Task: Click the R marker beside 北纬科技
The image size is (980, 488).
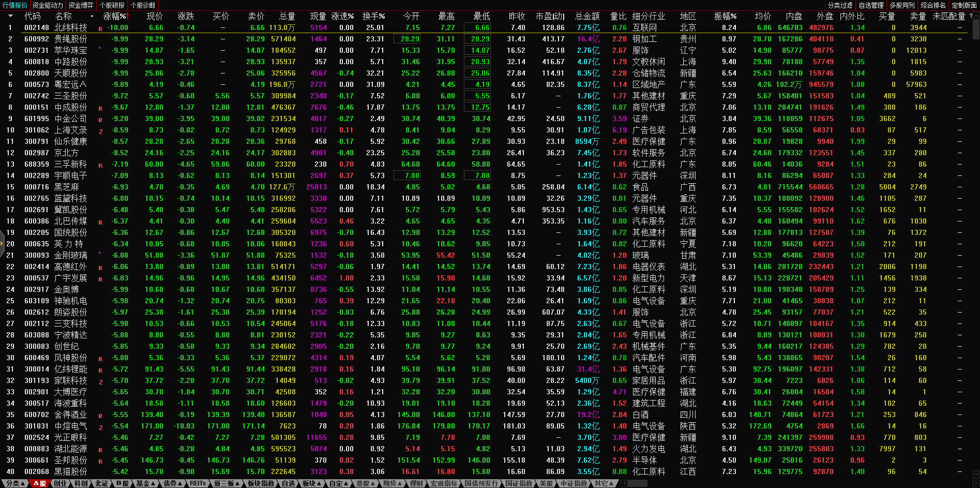Action: tap(100, 29)
